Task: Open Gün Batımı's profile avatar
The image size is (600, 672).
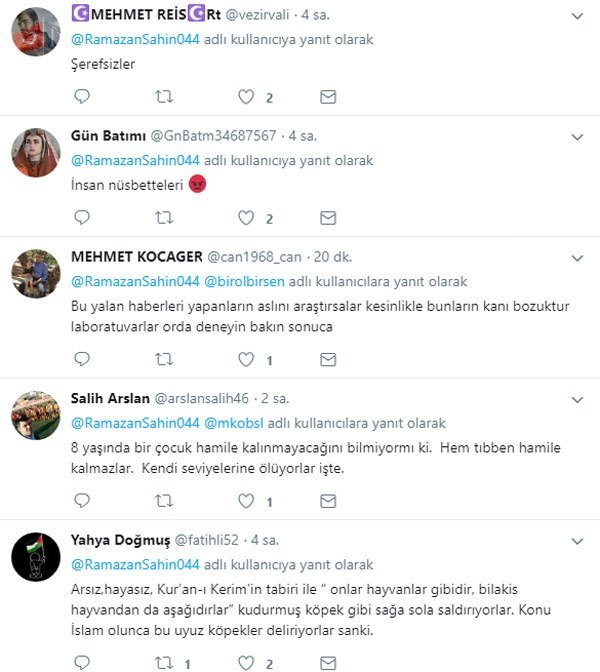Action: pyautogui.click(x=36, y=153)
